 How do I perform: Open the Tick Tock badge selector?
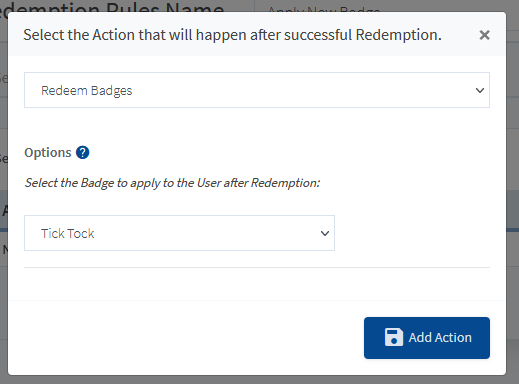pos(179,233)
